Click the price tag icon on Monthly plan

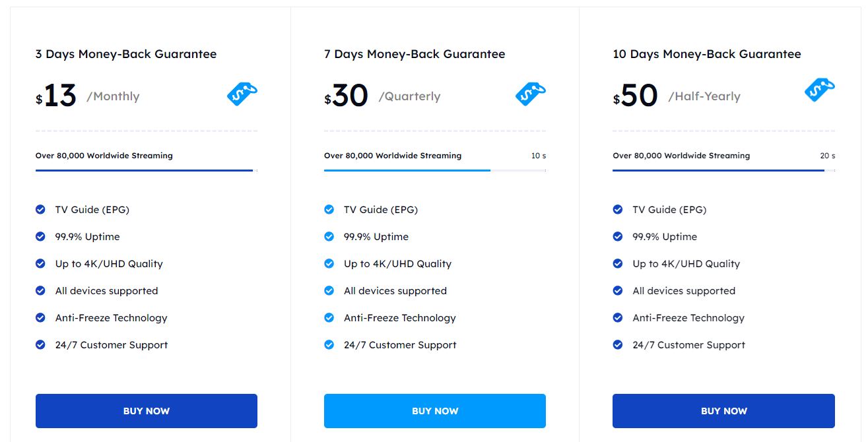(241, 93)
